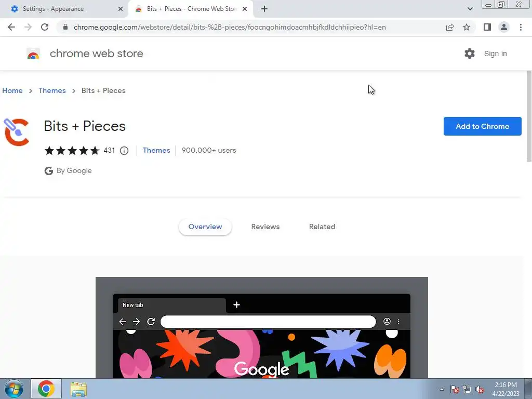Open the Chrome profile avatar
The image size is (532, 399).
point(504,27)
